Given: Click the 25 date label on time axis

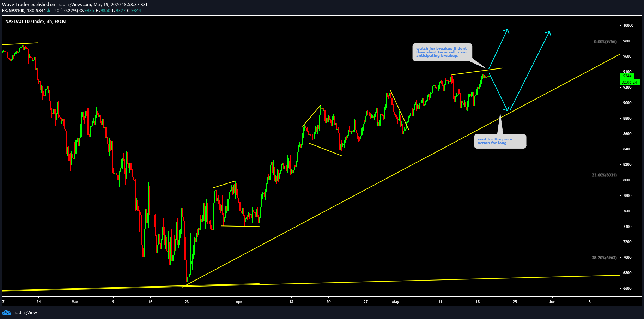Looking at the screenshot, I should pyautogui.click(x=515, y=302).
